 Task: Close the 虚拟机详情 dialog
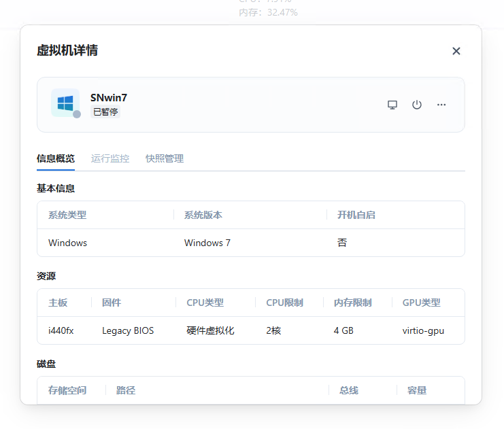click(456, 51)
